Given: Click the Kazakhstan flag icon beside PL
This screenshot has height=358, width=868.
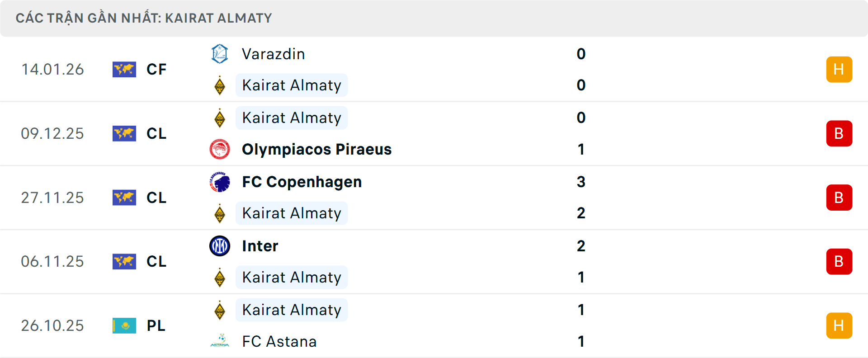Looking at the screenshot, I should pyautogui.click(x=124, y=325).
